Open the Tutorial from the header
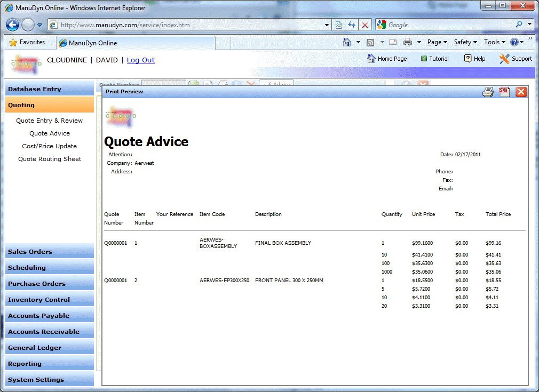The image size is (539, 392). pyautogui.click(x=434, y=59)
